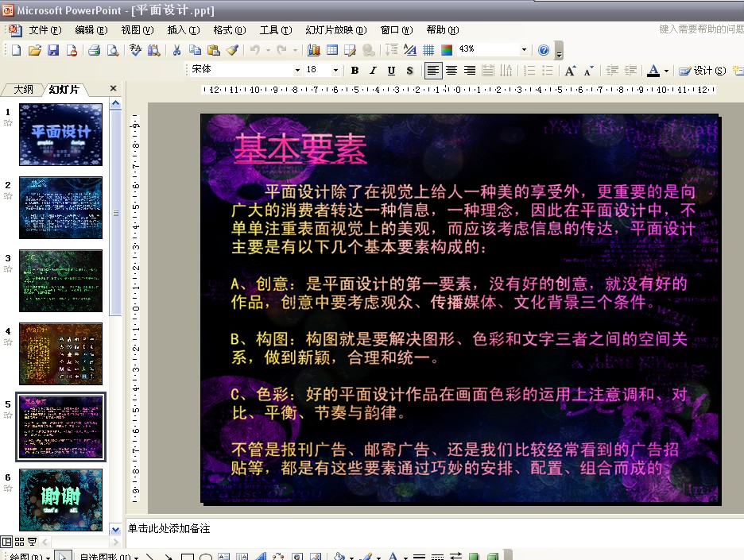The image size is (744, 560).
Task: Center align text
Action: click(x=451, y=71)
